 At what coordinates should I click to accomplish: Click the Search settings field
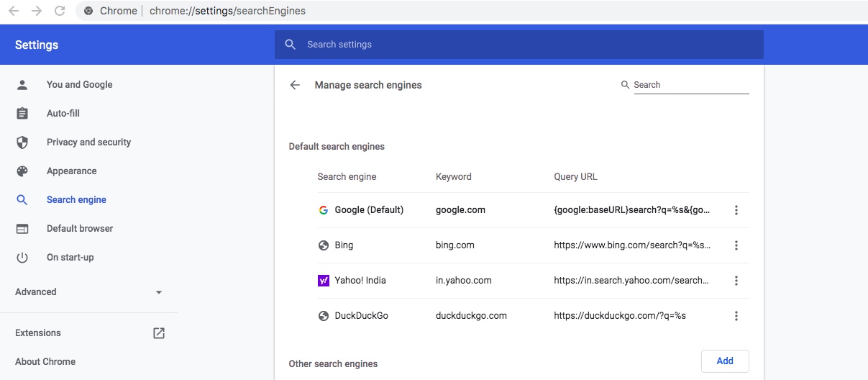[518, 45]
